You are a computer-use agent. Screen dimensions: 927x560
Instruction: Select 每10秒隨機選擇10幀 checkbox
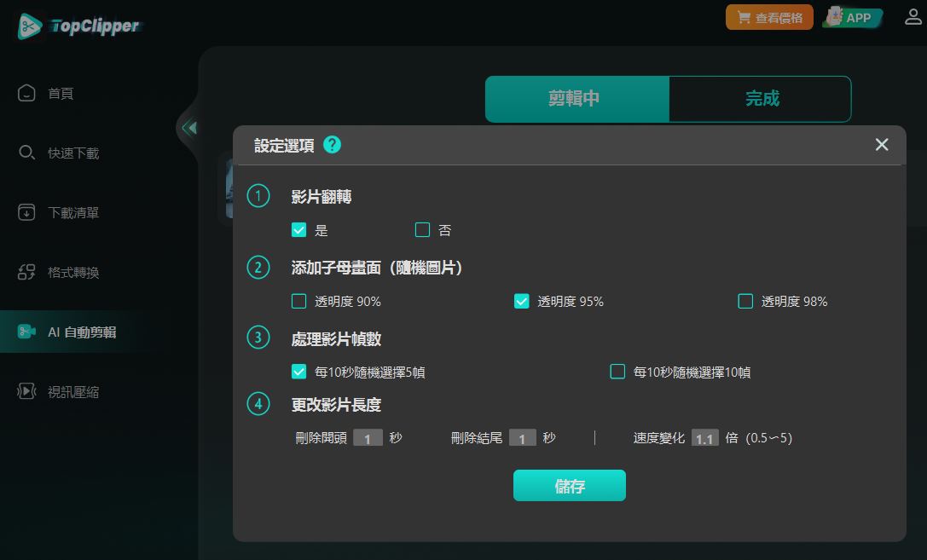coord(617,372)
